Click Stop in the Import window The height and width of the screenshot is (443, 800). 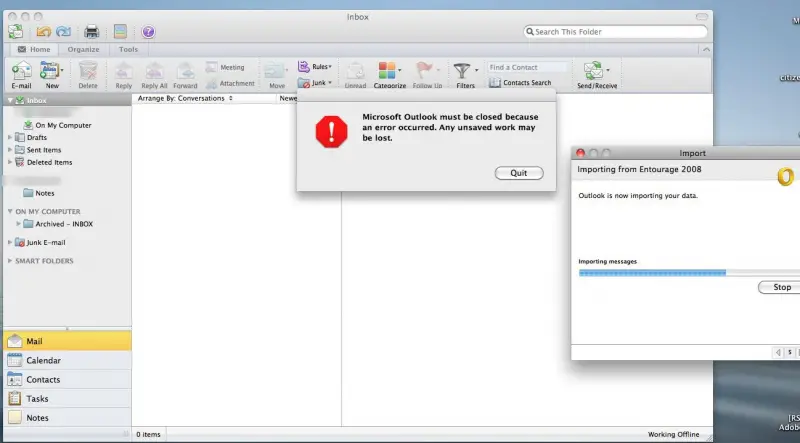[x=781, y=287]
